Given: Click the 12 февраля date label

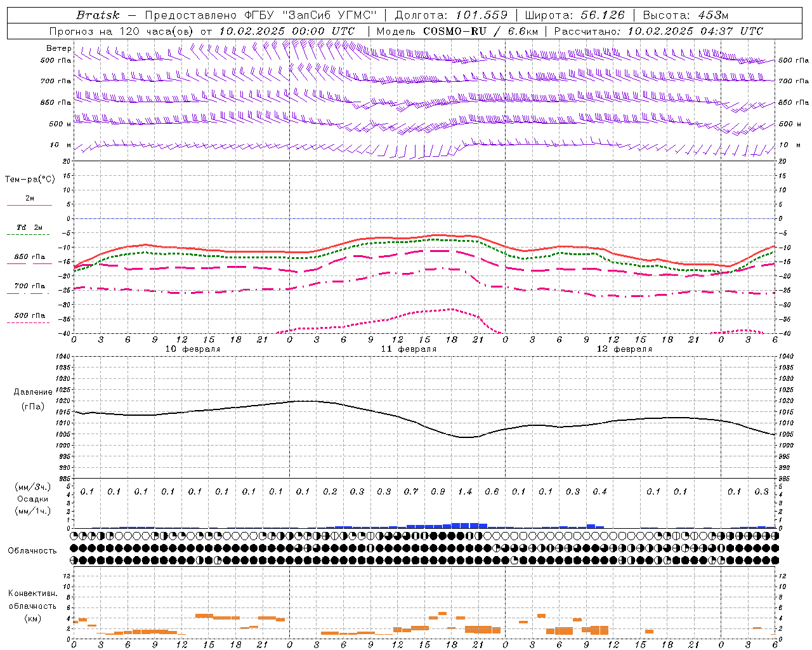Looking at the screenshot, I should (624, 349).
